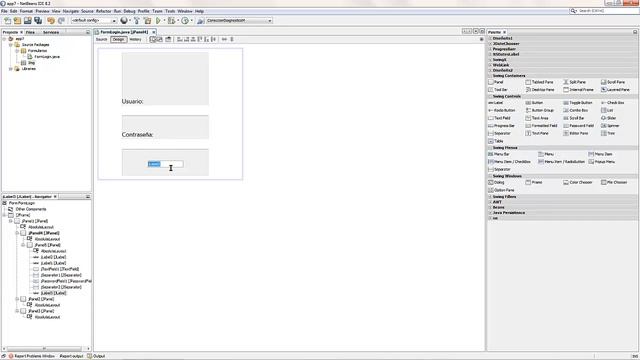Switch to the Design view button
The width and height of the screenshot is (640, 360).
tap(118, 39)
